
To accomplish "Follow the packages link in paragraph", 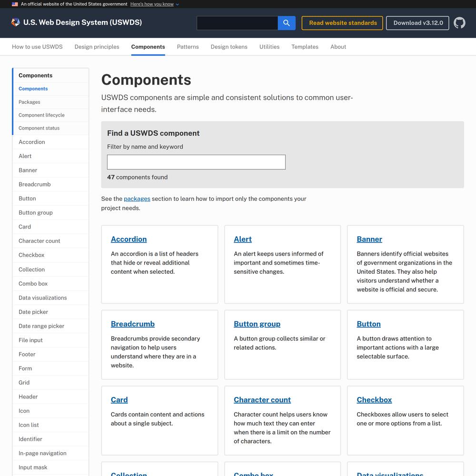I will click(137, 199).
